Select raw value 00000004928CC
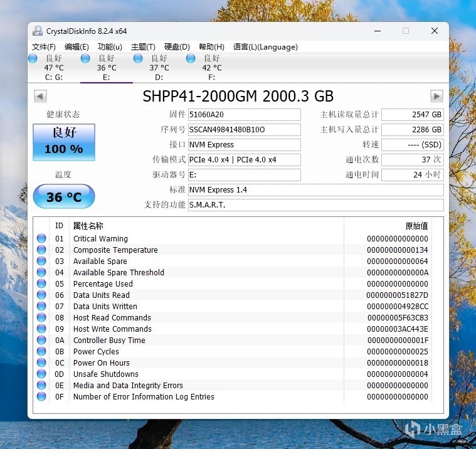476x449 pixels. pyautogui.click(x=398, y=306)
